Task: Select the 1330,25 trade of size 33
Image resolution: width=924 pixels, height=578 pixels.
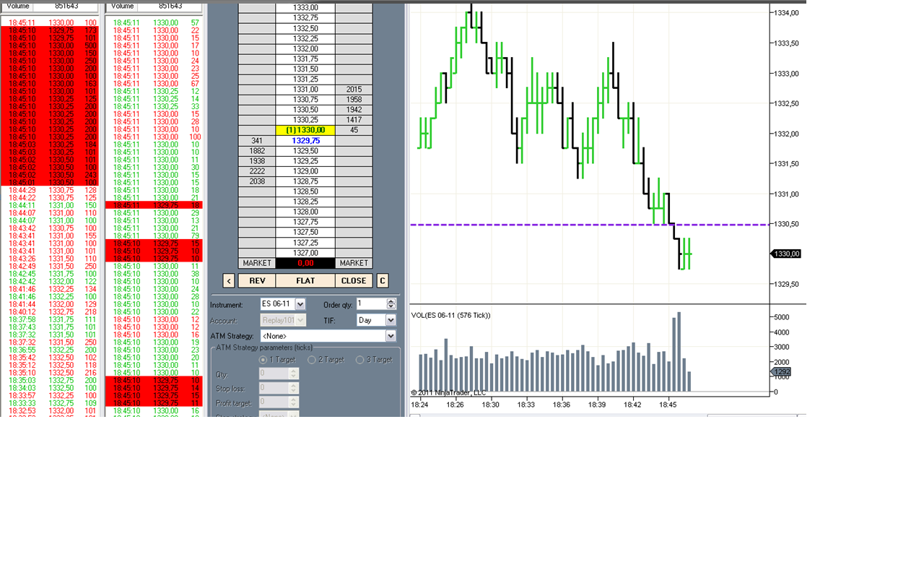Action: (155, 106)
